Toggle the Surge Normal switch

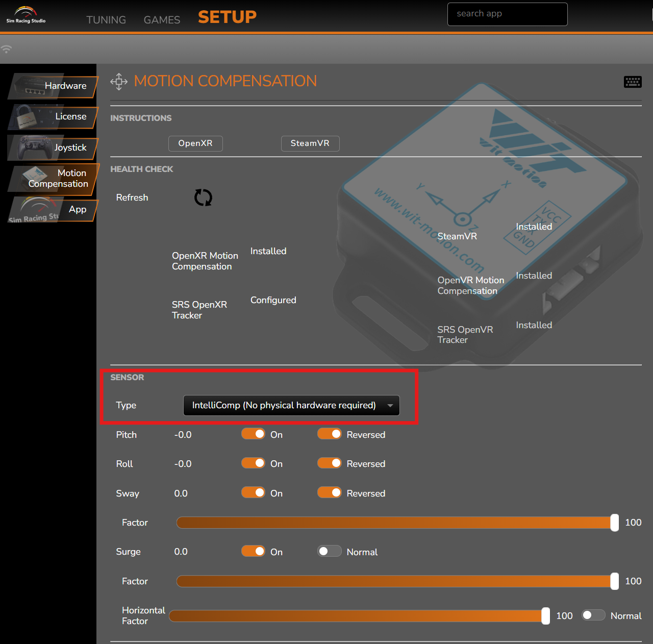[x=330, y=551]
